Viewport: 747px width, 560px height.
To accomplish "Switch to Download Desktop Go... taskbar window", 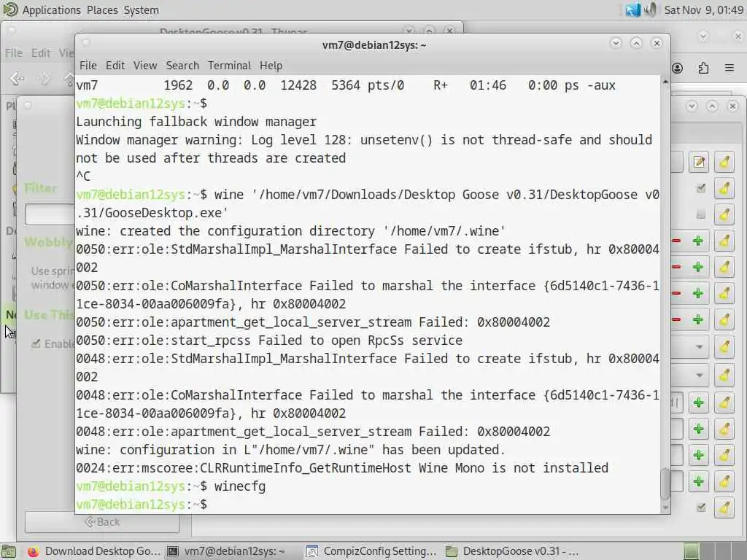I will pos(93,551).
